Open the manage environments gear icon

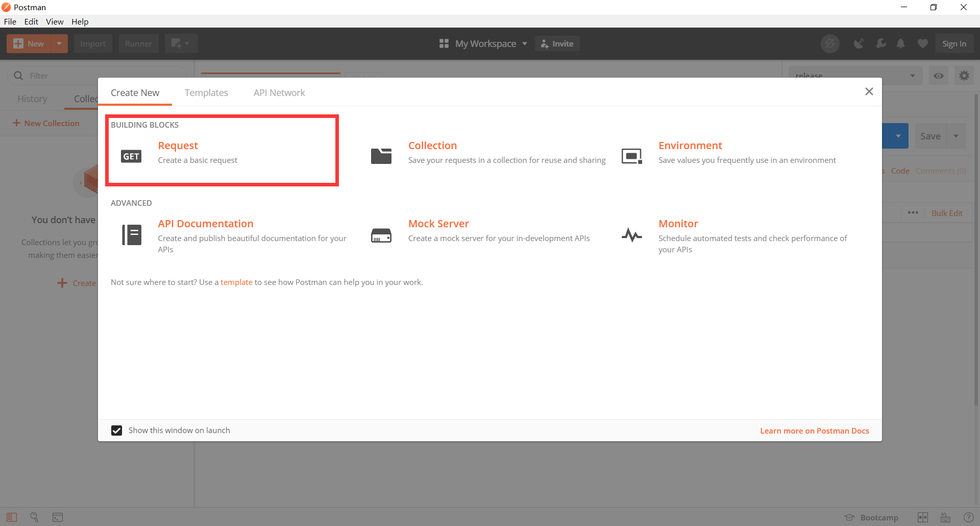[x=964, y=76]
